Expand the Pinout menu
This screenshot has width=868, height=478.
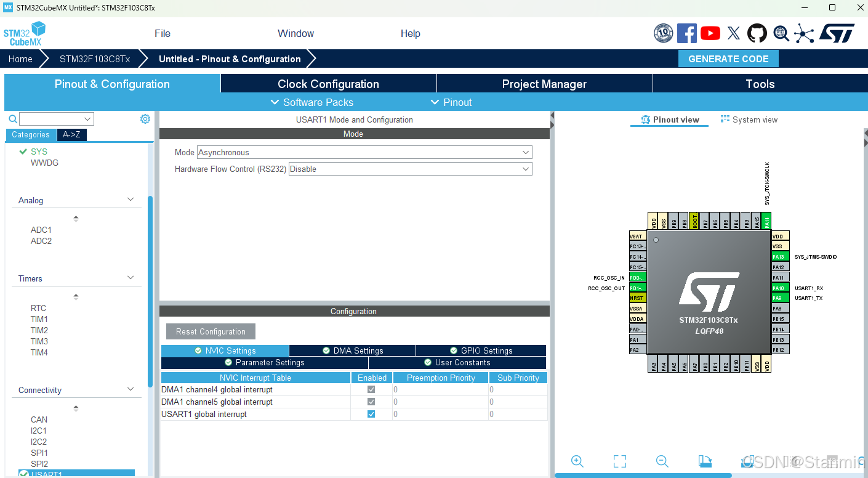tap(451, 102)
